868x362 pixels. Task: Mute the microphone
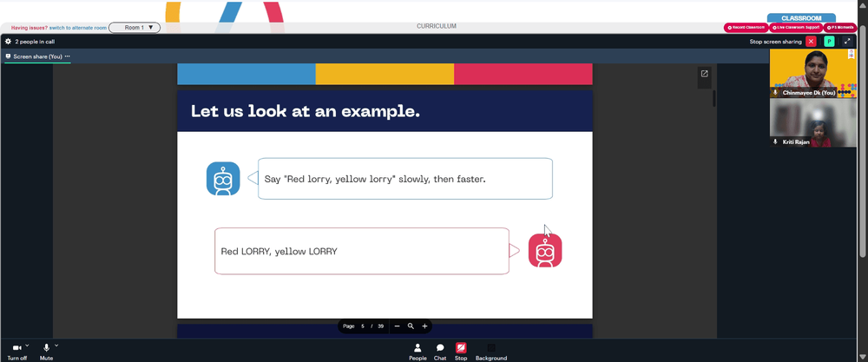coord(47,351)
